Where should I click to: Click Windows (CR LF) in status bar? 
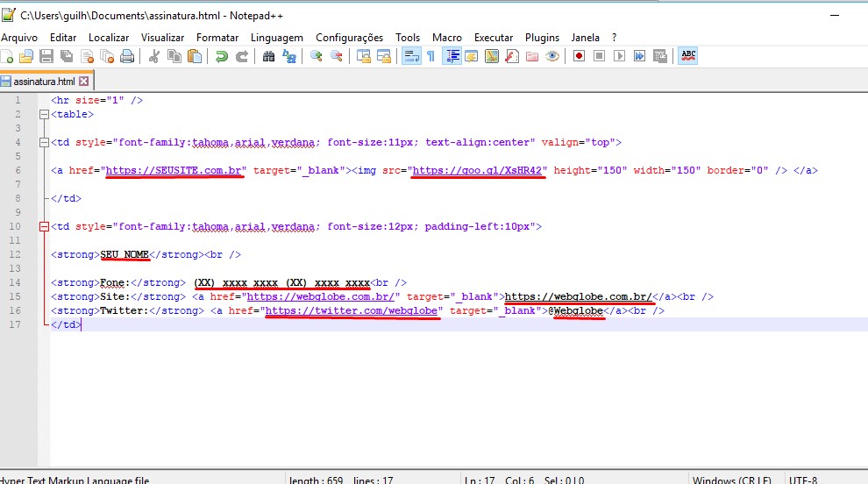[731, 480]
